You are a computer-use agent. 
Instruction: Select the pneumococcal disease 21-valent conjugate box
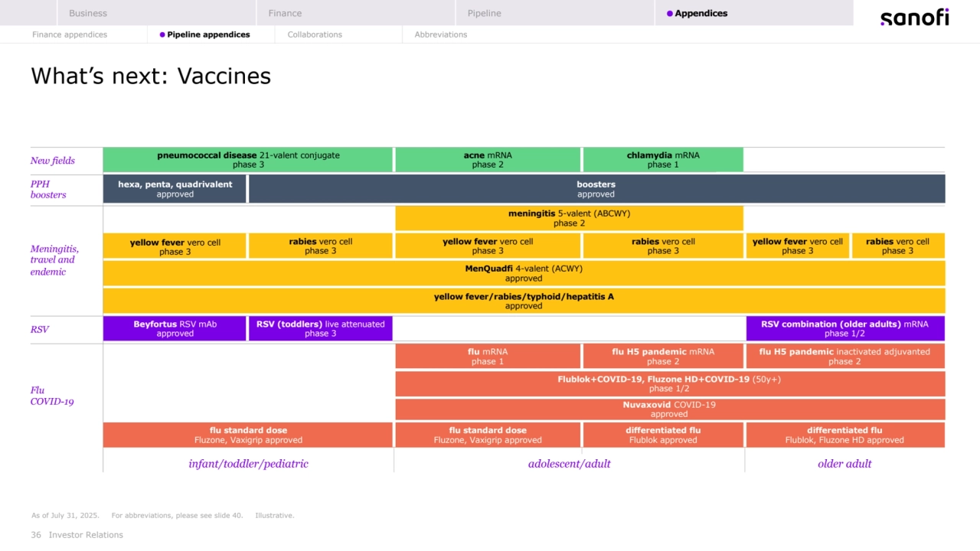click(248, 160)
